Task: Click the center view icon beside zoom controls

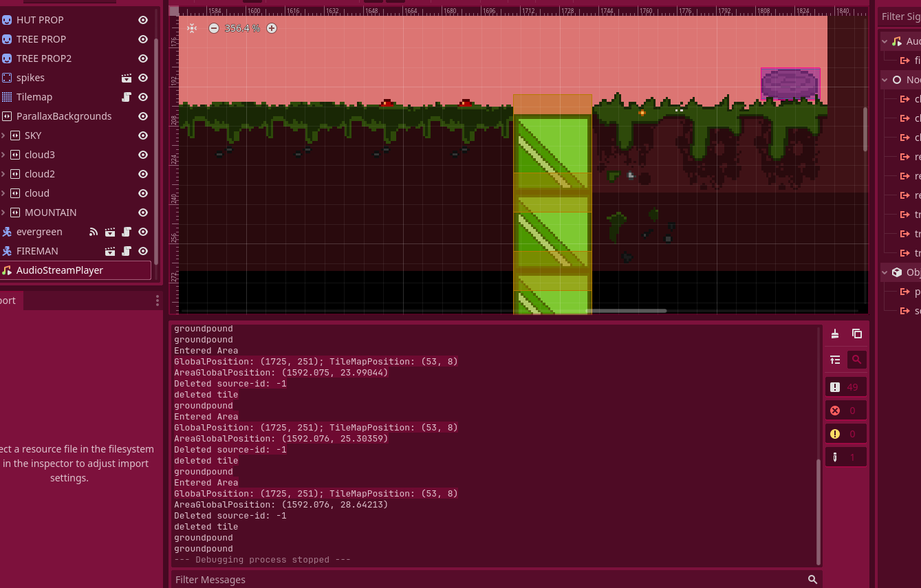Action: point(192,28)
